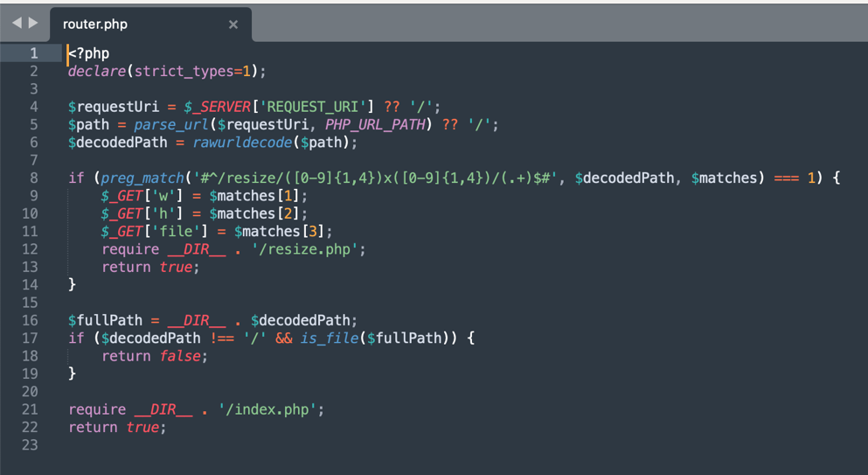Click 'declare' keyword on line 2
Image resolution: width=868 pixels, height=475 pixels.
97,72
